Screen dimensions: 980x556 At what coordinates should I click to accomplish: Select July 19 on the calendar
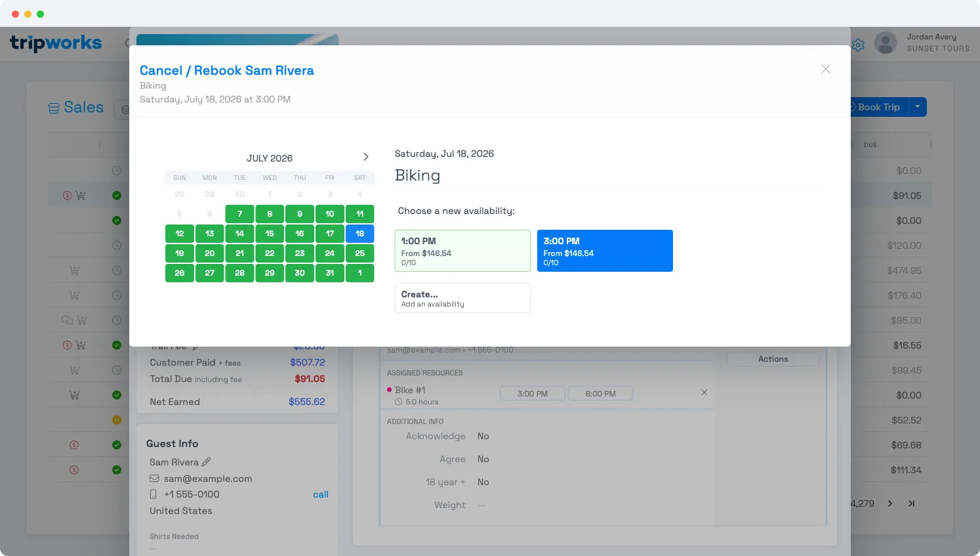pos(180,253)
